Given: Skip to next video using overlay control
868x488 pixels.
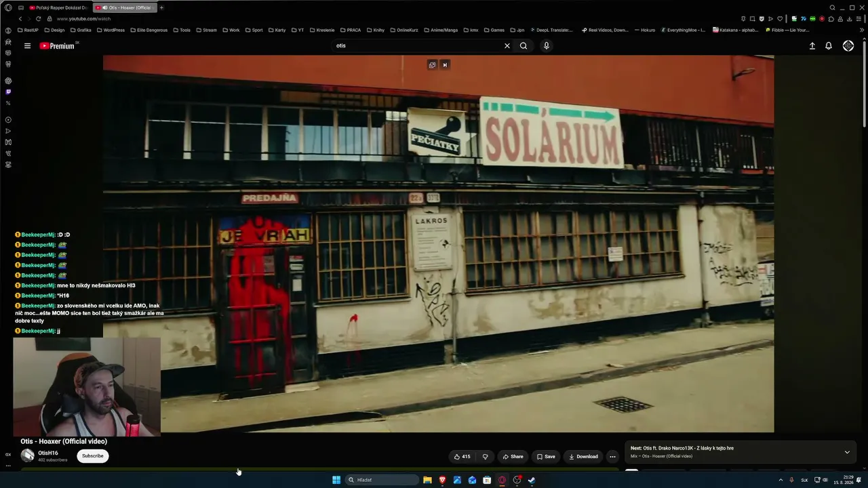Looking at the screenshot, I should (445, 65).
